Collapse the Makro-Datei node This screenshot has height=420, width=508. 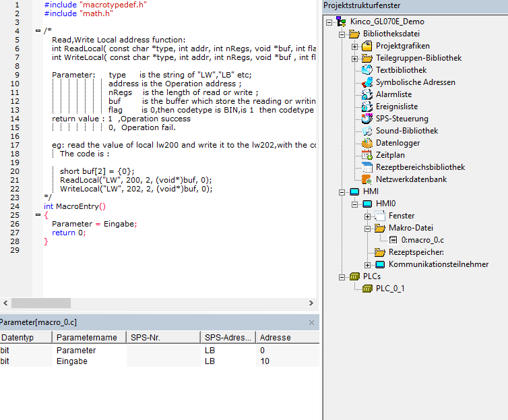click(367, 229)
